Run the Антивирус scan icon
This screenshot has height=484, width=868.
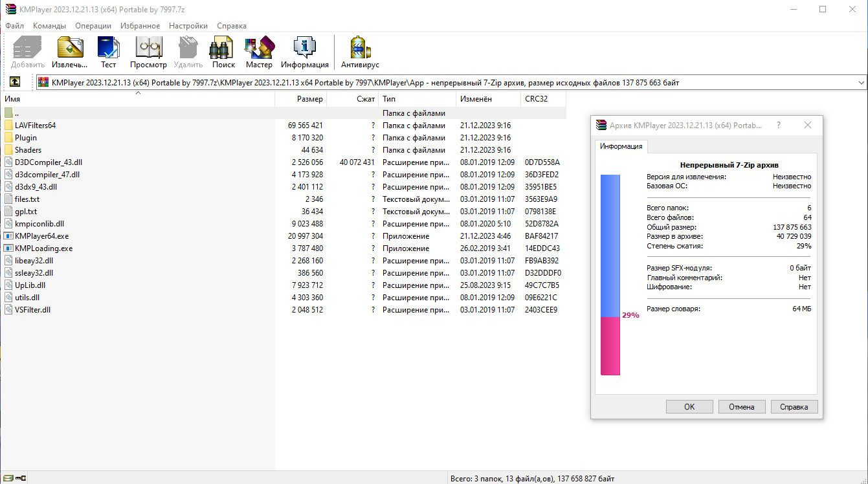click(x=360, y=48)
